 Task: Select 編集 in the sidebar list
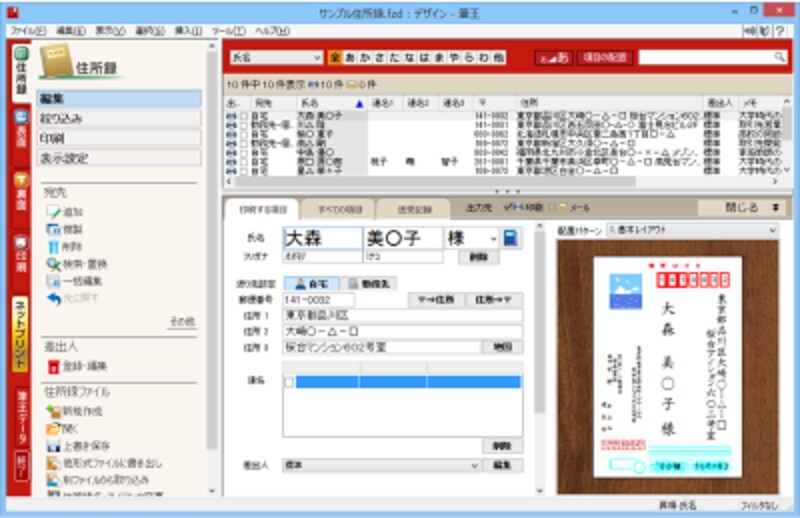119,98
